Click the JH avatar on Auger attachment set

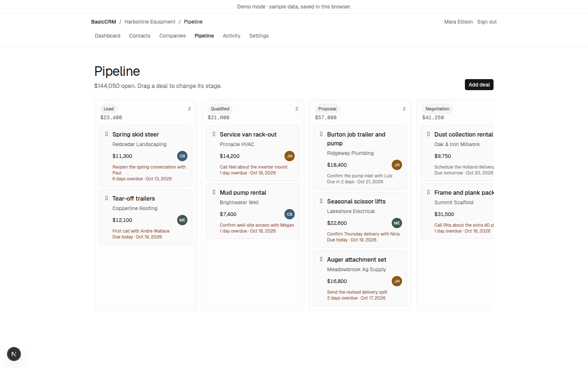[x=397, y=281]
